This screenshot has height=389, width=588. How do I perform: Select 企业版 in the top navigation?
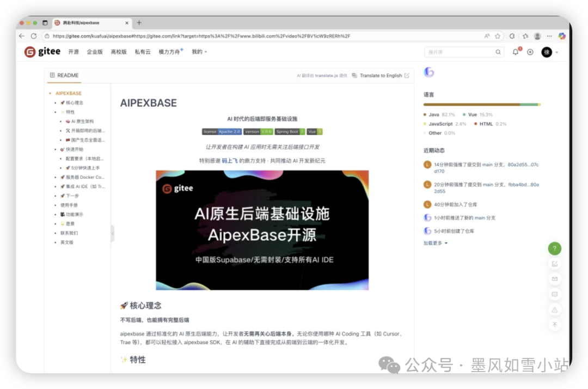click(95, 52)
